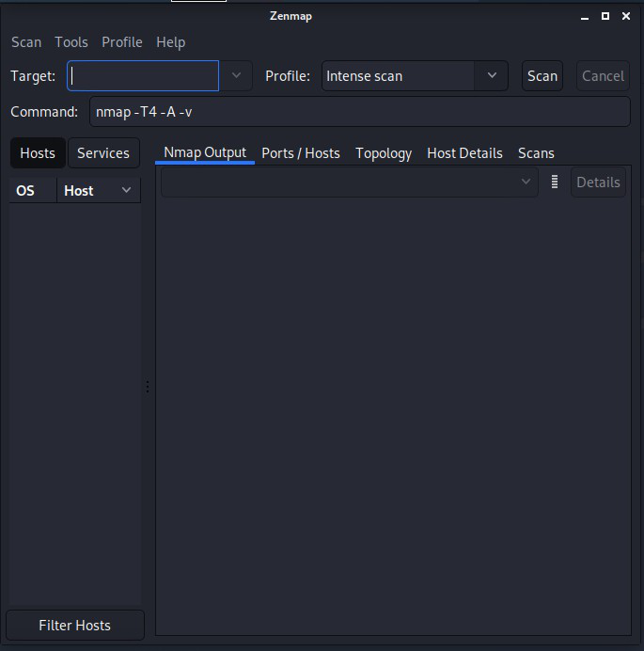Select the Hosts toggle button
The width and height of the screenshot is (644, 651).
[38, 153]
